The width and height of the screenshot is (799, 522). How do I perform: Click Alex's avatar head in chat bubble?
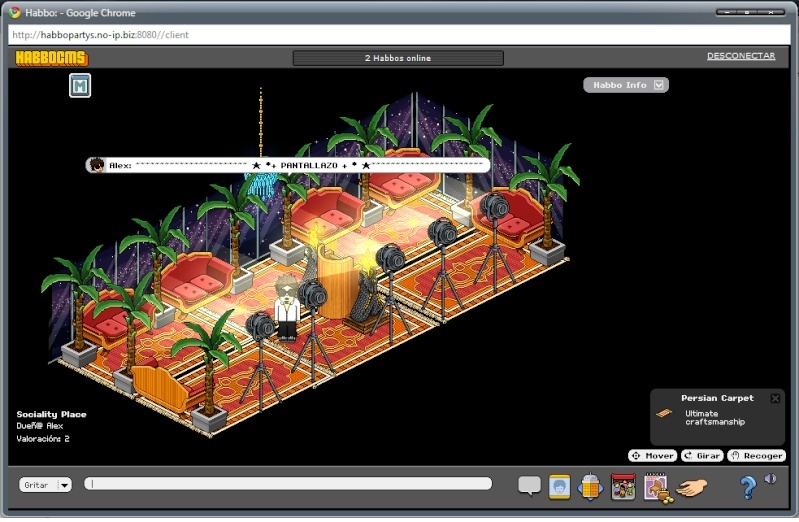click(x=96, y=165)
